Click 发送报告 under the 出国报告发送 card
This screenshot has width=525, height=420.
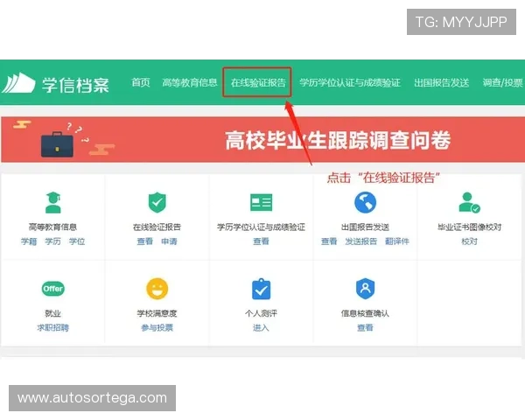click(x=360, y=241)
